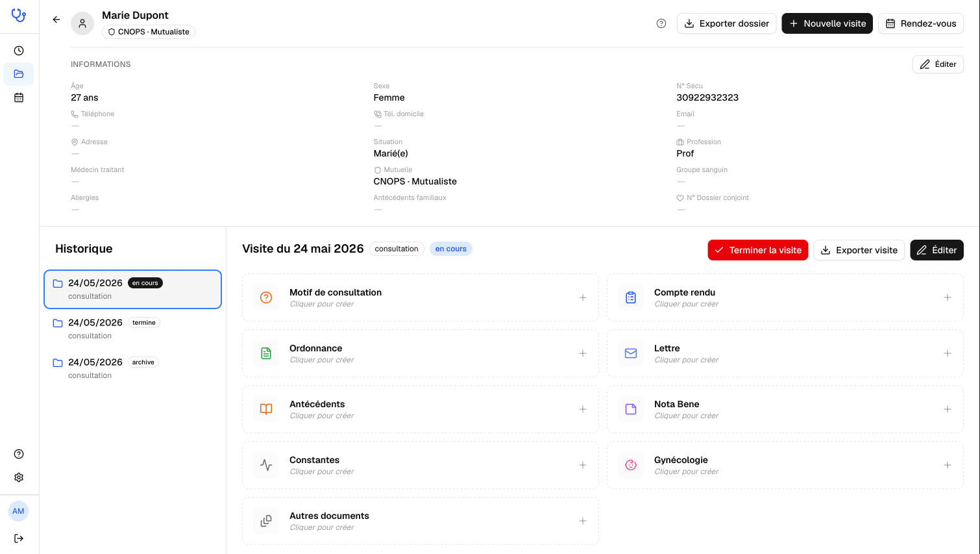This screenshot has width=980, height=554.
Task: Click the Motif de consultation question icon
Action: (266, 297)
